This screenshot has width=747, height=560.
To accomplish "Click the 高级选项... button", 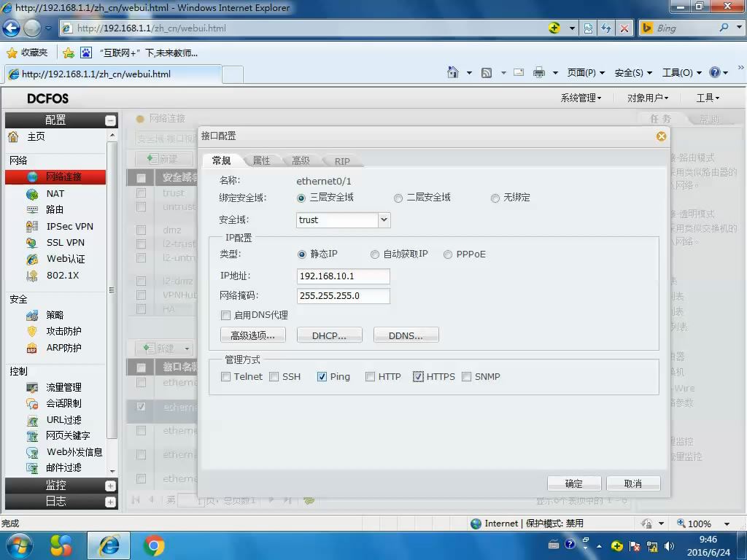I will point(253,335).
